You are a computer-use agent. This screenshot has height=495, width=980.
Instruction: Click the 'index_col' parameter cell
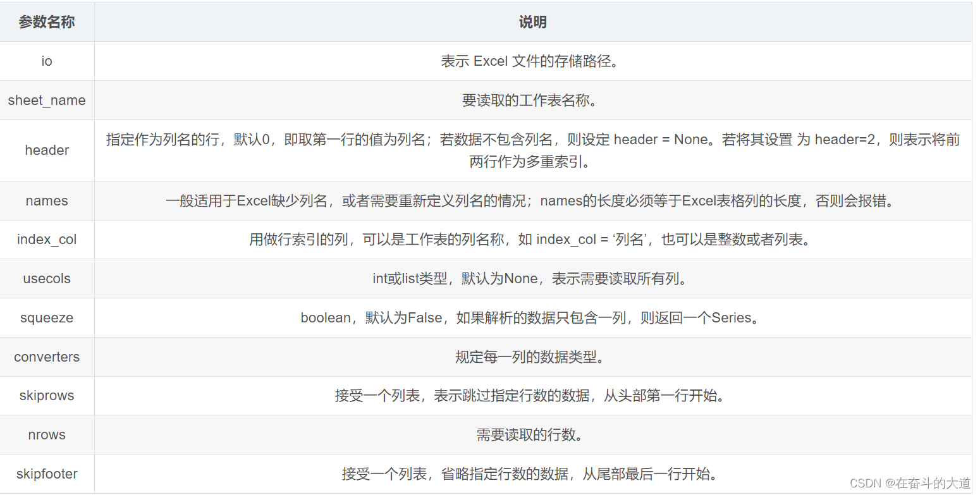point(47,240)
